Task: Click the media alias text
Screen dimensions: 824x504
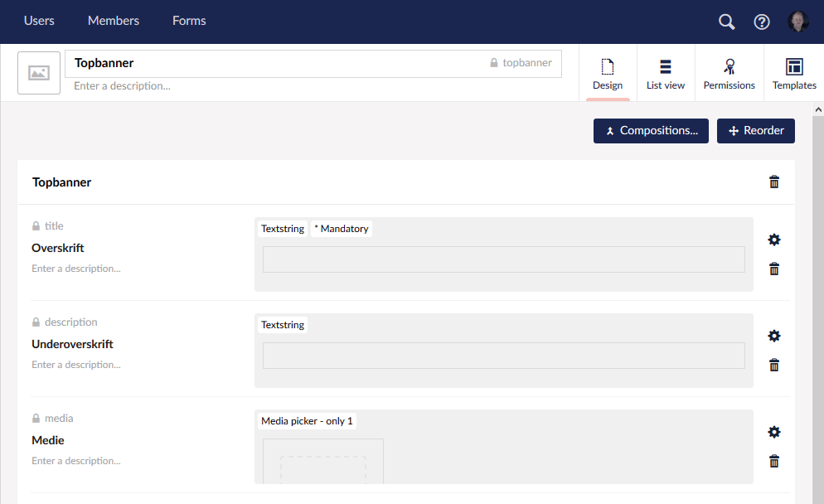Action: point(59,419)
